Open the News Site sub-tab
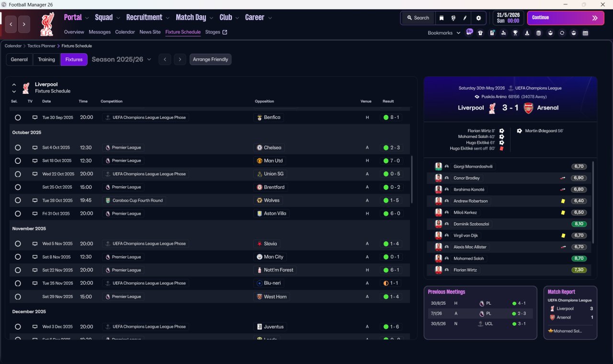Screen dimensions: 613x364 click(150, 32)
